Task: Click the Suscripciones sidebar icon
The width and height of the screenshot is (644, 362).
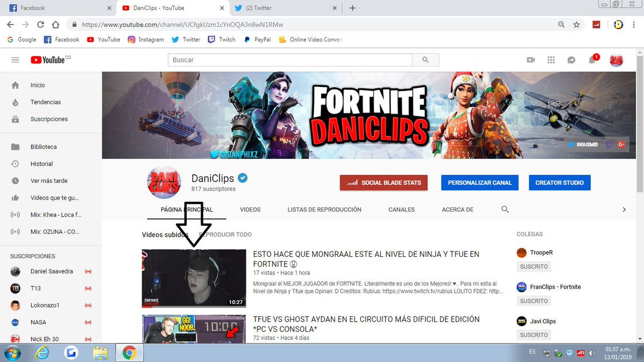Action: (15, 119)
